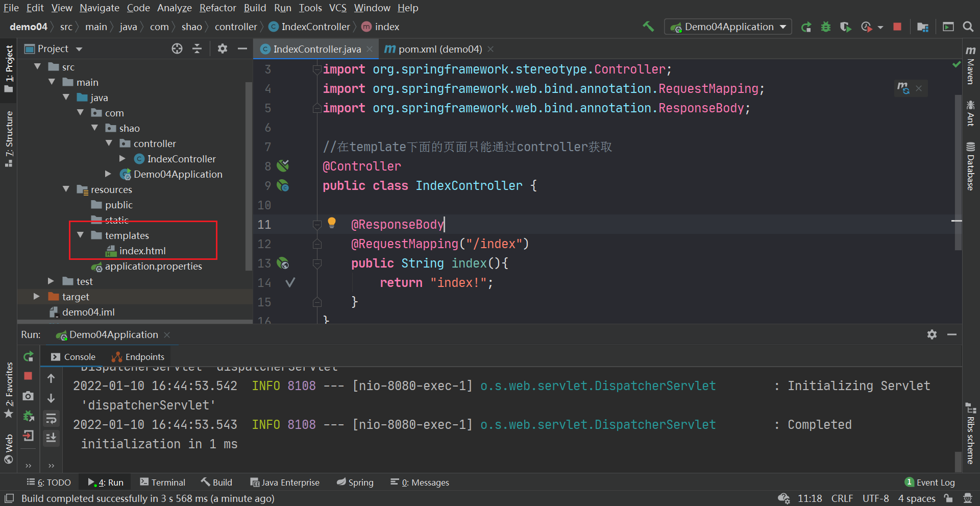Select index.html in the project tree
Viewport: 980px width, 506px height.
point(136,251)
